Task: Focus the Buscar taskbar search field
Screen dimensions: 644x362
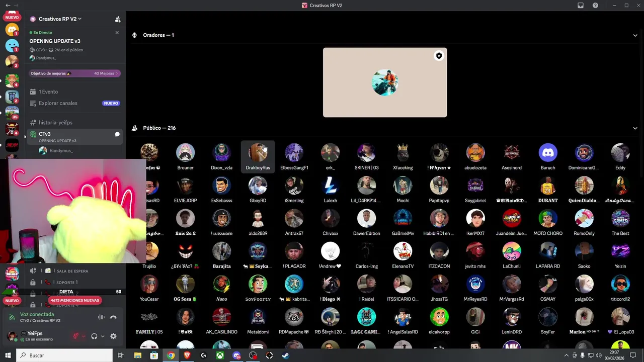Action: (65, 355)
